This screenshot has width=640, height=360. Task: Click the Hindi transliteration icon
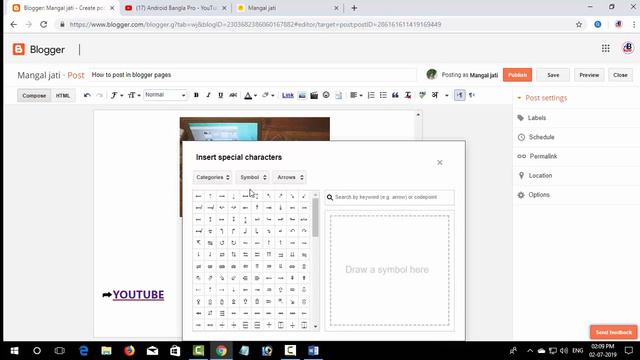point(435,95)
